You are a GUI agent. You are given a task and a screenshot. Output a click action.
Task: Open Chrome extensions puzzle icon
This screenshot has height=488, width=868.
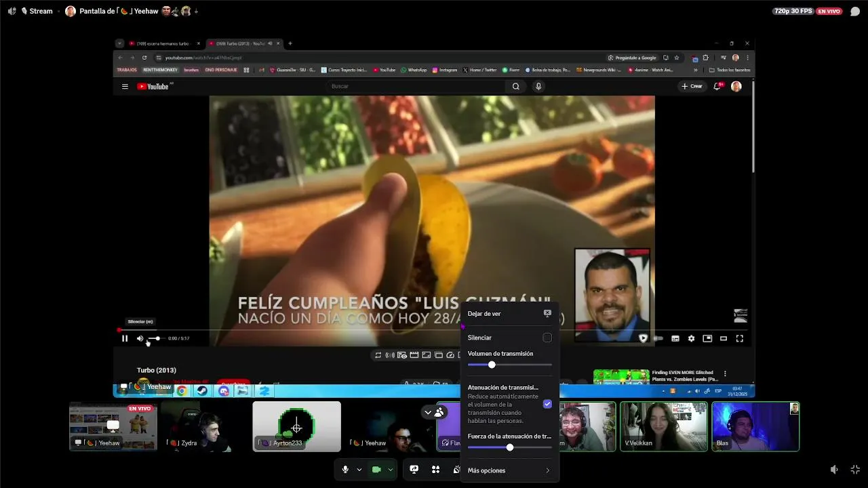(706, 58)
